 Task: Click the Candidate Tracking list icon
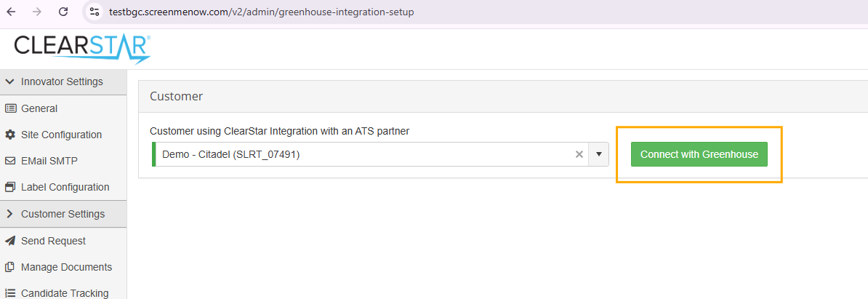click(10, 293)
